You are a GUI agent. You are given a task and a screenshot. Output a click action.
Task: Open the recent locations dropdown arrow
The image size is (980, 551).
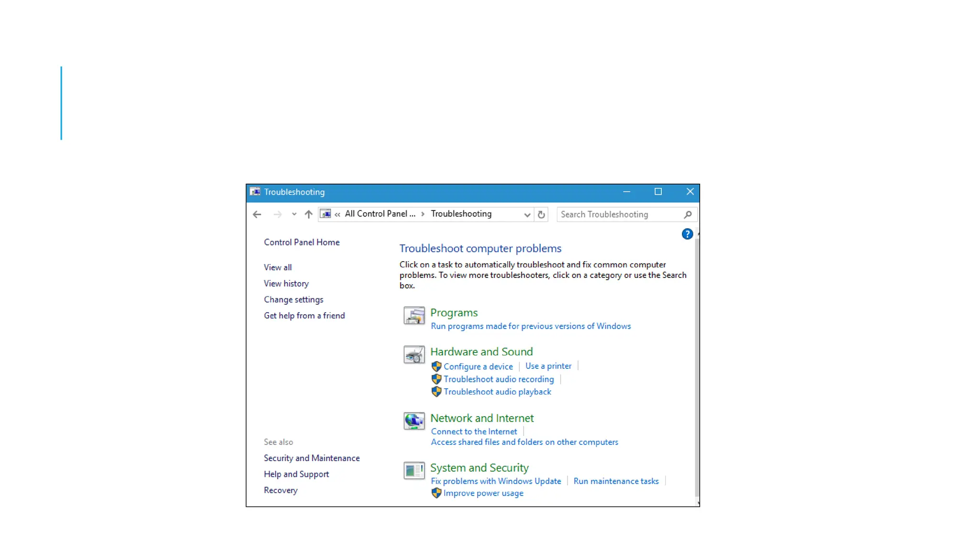294,214
